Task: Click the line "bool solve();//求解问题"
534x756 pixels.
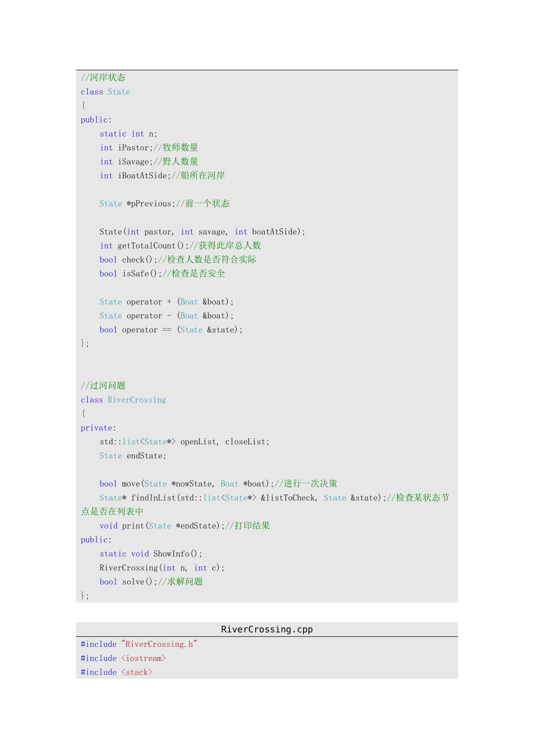Action: tap(151, 582)
